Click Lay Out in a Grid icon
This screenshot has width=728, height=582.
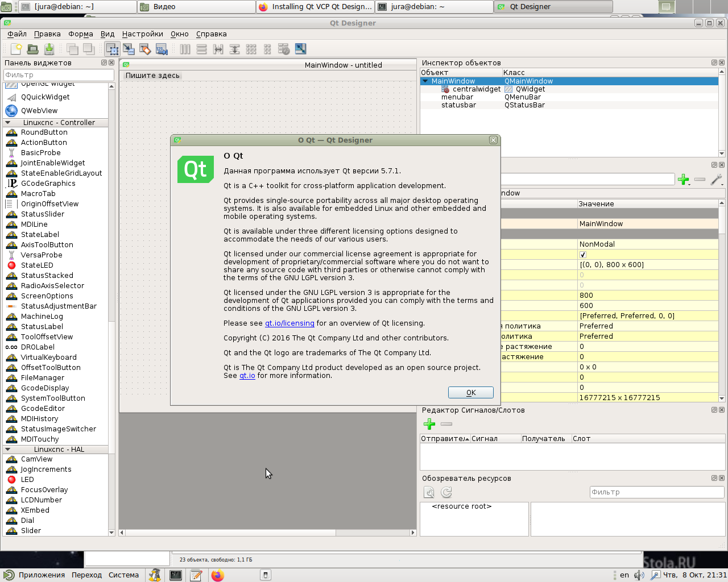(x=251, y=49)
